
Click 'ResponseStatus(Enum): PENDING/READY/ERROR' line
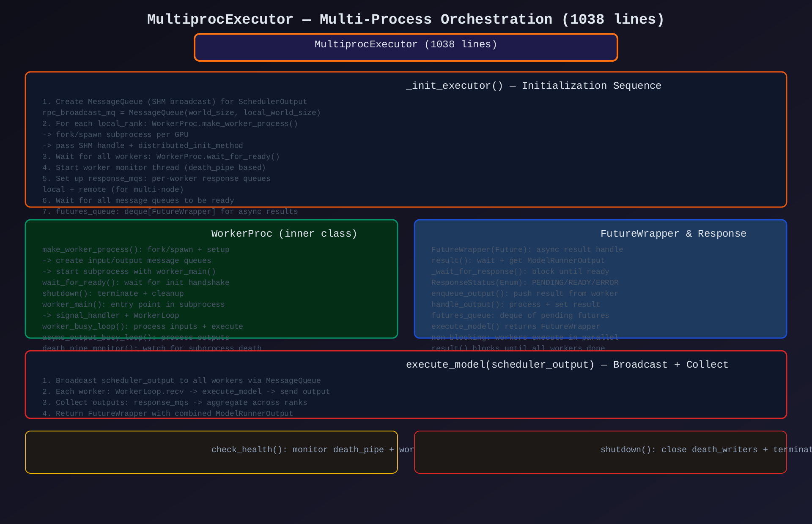pos(524,283)
